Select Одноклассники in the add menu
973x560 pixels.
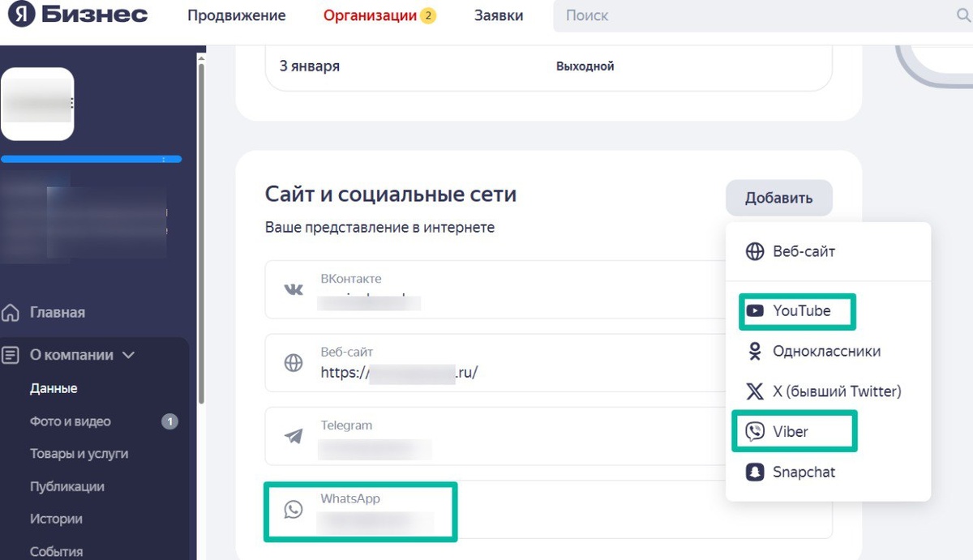click(x=828, y=351)
